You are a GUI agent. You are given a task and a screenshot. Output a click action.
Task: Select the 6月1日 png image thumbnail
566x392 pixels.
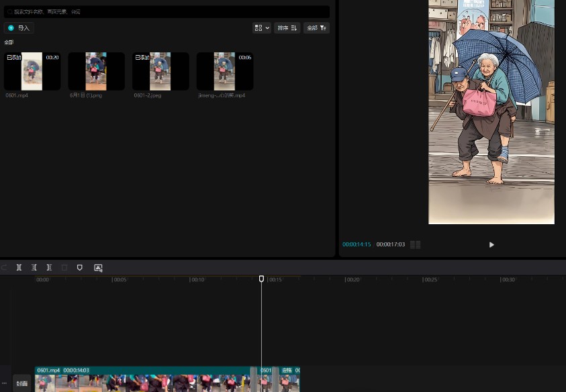click(96, 71)
